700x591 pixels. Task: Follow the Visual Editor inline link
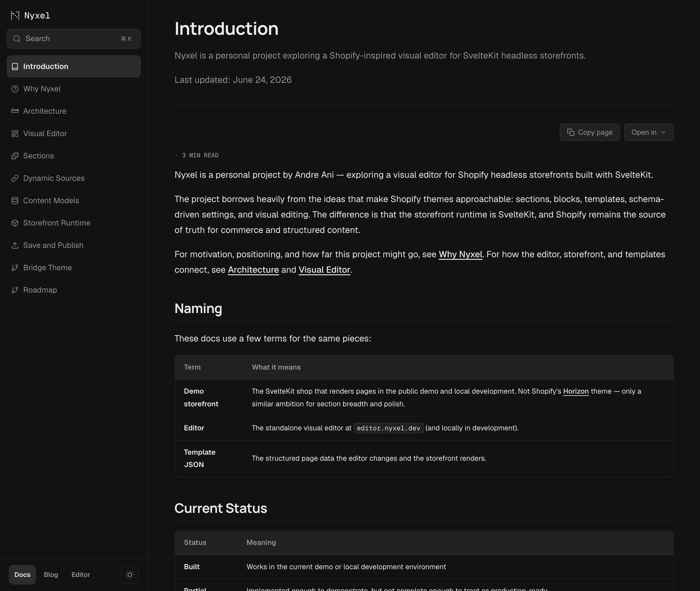pos(324,270)
